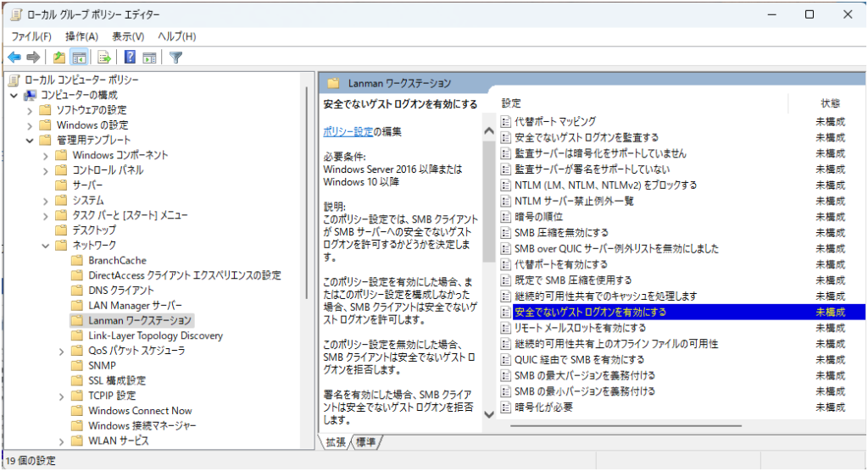Viewport: 868px width, 471px height.
Task: Select the 暗号化が必要 policy setting
Action: pyautogui.click(x=543, y=407)
